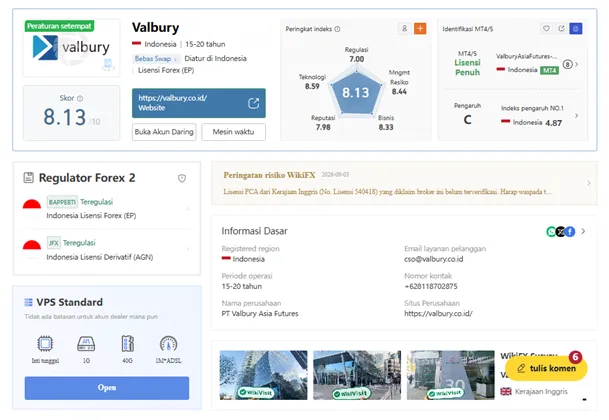This screenshot has height=420, width=609.
Task: Click the WhatsApp icon in Informasi Dasar
Action: click(x=551, y=232)
